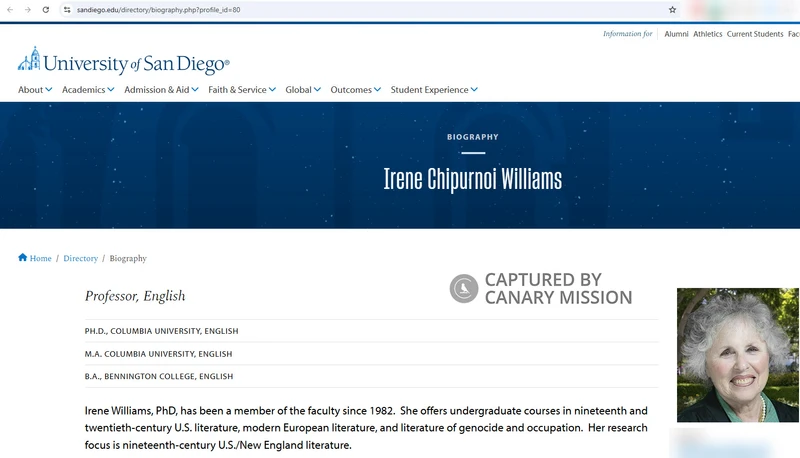This screenshot has height=458, width=800.
Task: Expand the Academics menu
Action: tap(88, 90)
